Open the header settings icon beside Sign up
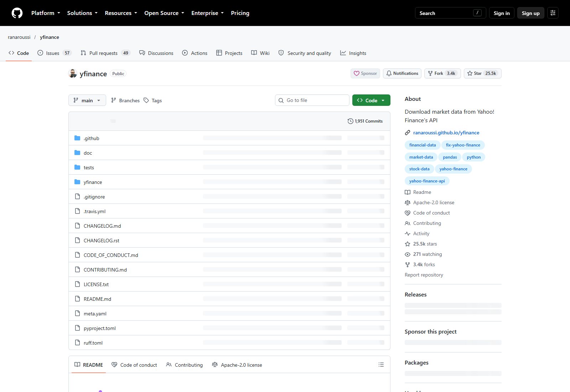Viewport: 570px width, 392px height. tap(553, 13)
